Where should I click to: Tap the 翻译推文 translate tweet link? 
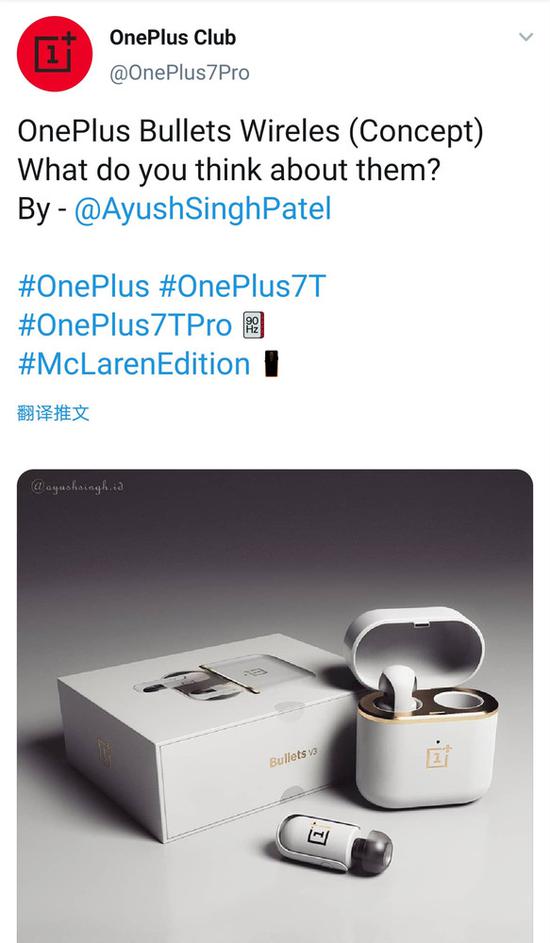[53, 413]
